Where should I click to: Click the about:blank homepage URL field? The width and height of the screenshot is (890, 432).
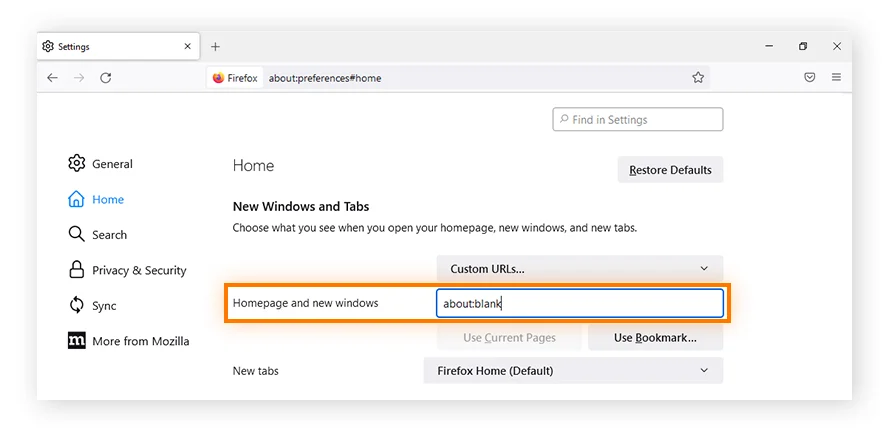click(x=580, y=304)
